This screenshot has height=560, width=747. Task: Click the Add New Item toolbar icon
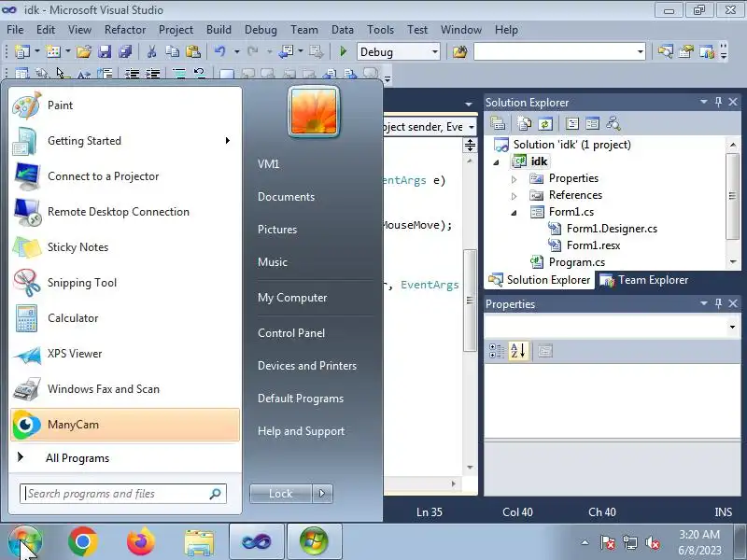(x=52, y=51)
